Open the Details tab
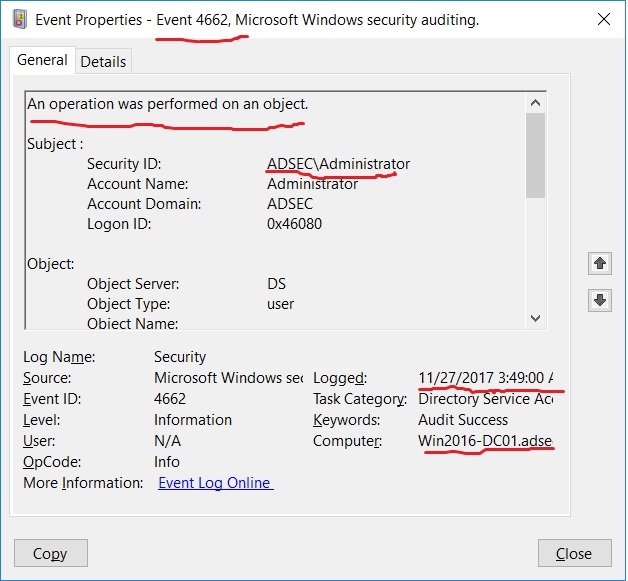The image size is (628, 581). point(103,61)
